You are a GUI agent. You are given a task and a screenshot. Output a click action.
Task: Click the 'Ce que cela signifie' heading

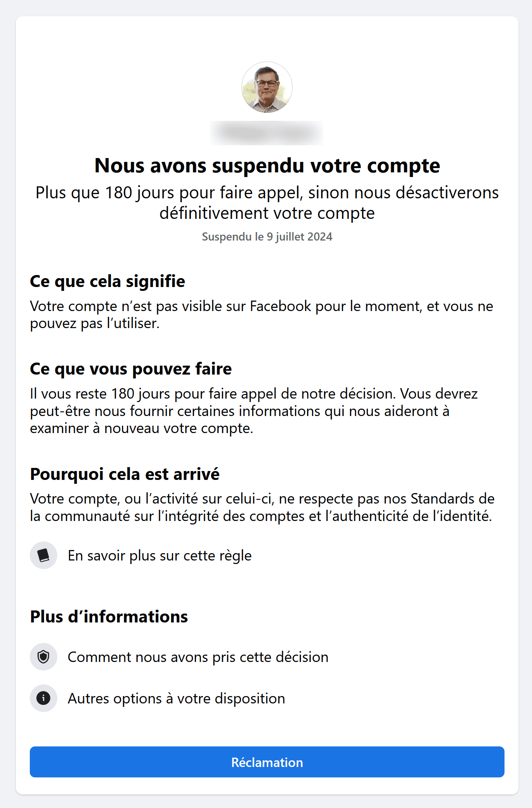108,281
